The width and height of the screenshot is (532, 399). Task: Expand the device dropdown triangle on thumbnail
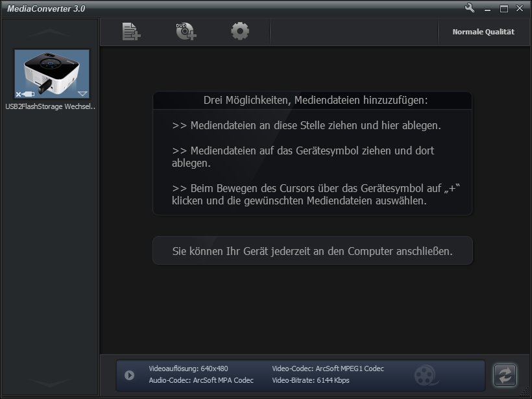click(x=82, y=93)
